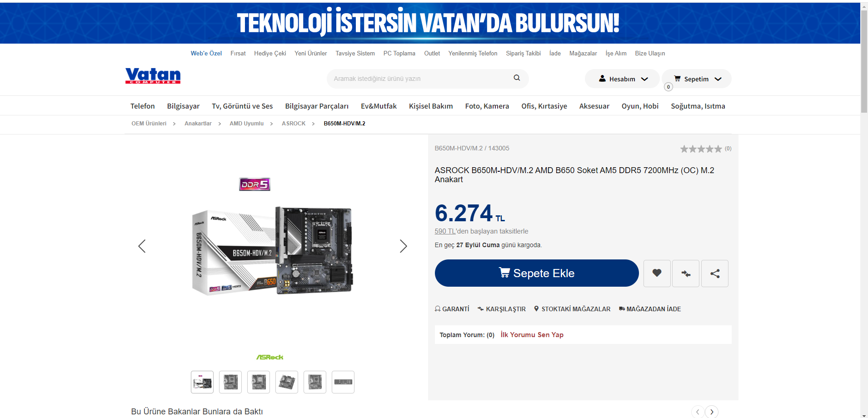
Task: Open the Sepetim cart dropdown
Action: pos(697,79)
